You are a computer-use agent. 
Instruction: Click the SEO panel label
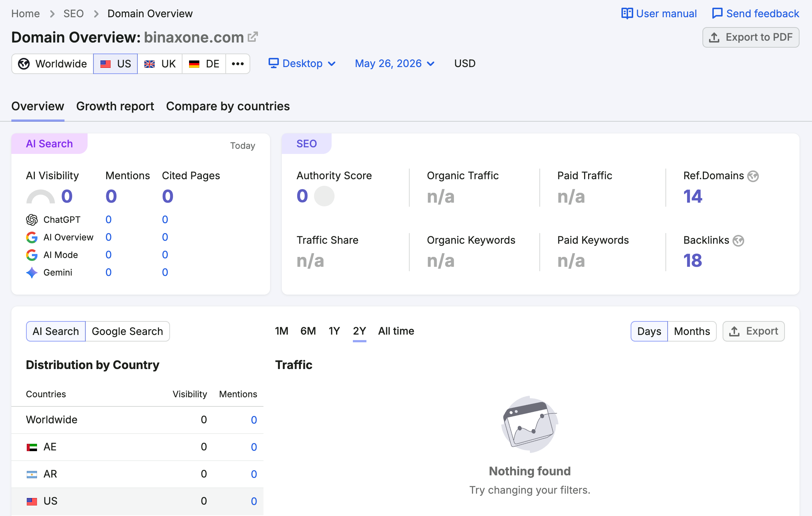pos(307,144)
